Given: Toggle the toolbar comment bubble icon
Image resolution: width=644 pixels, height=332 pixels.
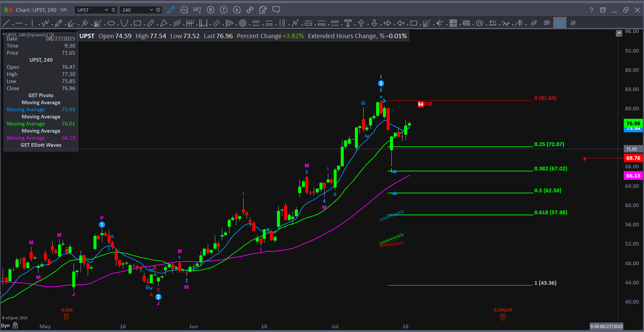Looking at the screenshot, I should coord(547,23).
